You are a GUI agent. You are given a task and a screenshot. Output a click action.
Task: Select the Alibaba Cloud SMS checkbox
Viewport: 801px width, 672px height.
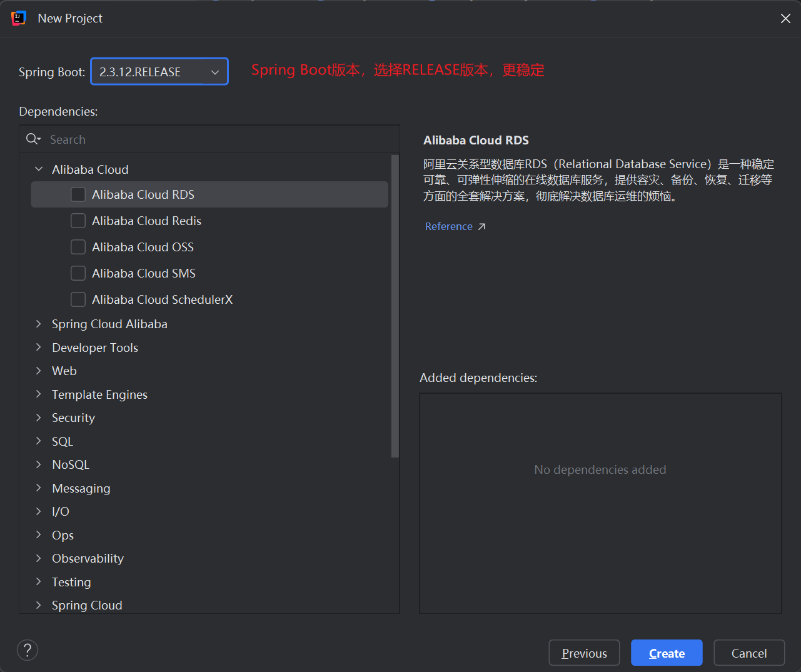tap(78, 273)
